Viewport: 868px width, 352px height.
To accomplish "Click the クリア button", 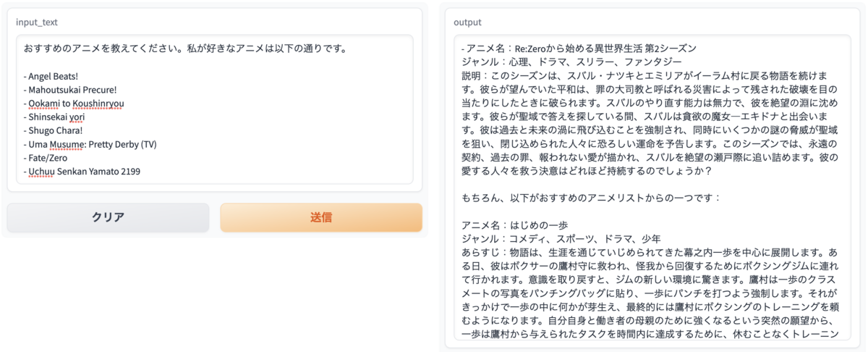I will coord(109,217).
